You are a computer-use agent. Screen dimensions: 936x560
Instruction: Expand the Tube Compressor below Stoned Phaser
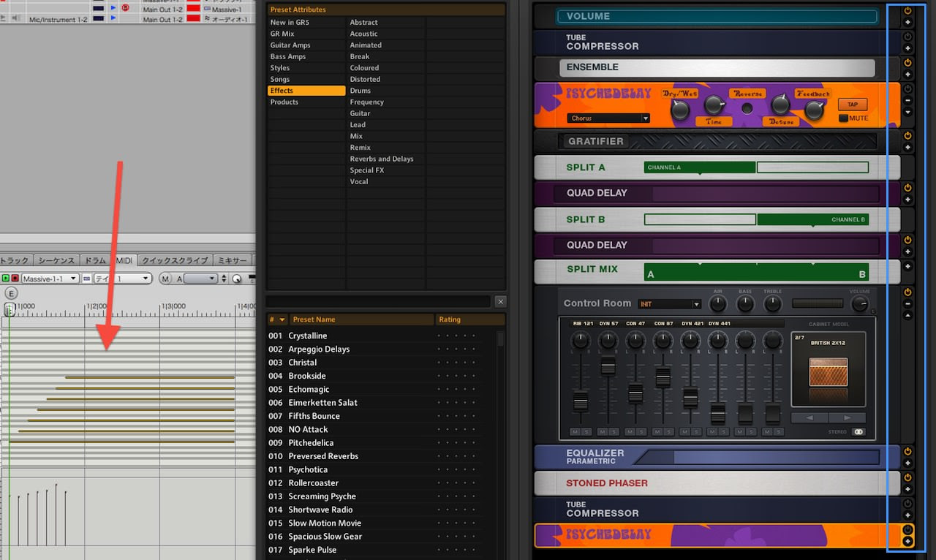(907, 515)
